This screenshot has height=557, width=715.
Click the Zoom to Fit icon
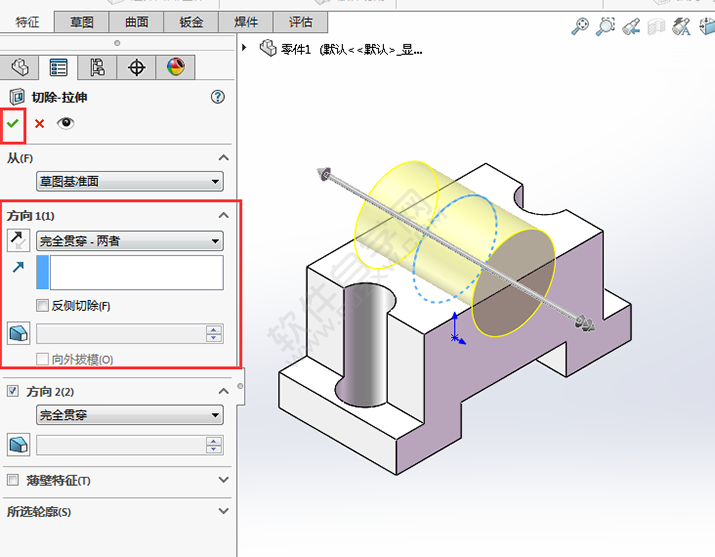click(x=580, y=26)
